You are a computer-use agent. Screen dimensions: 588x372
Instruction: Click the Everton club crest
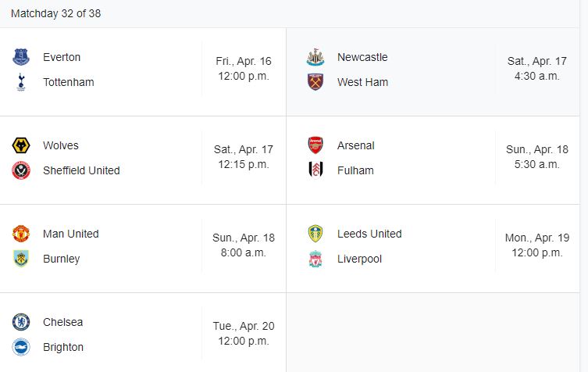click(21, 57)
